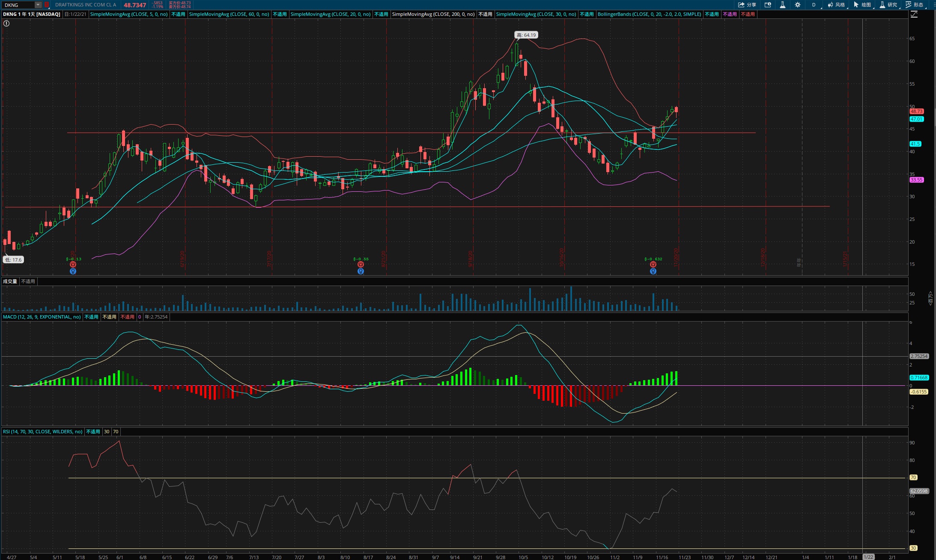The image size is (936, 560).
Task: Click the RSI header value 70
Action: click(x=116, y=432)
